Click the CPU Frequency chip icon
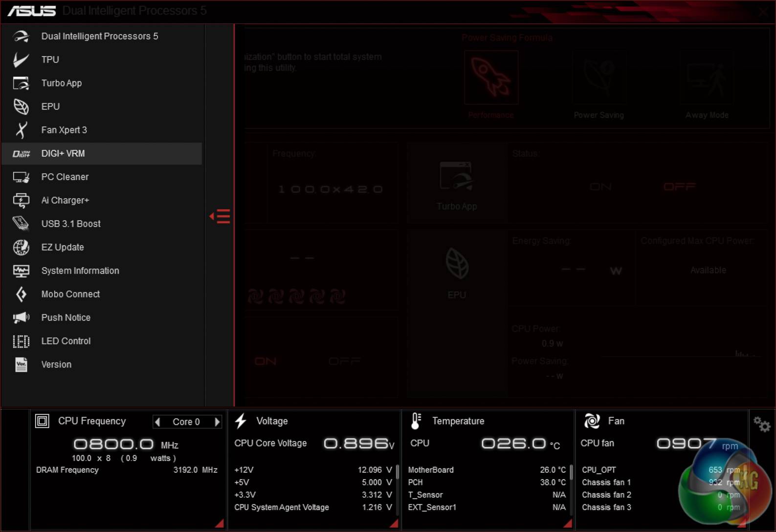The image size is (776, 532). click(42, 421)
